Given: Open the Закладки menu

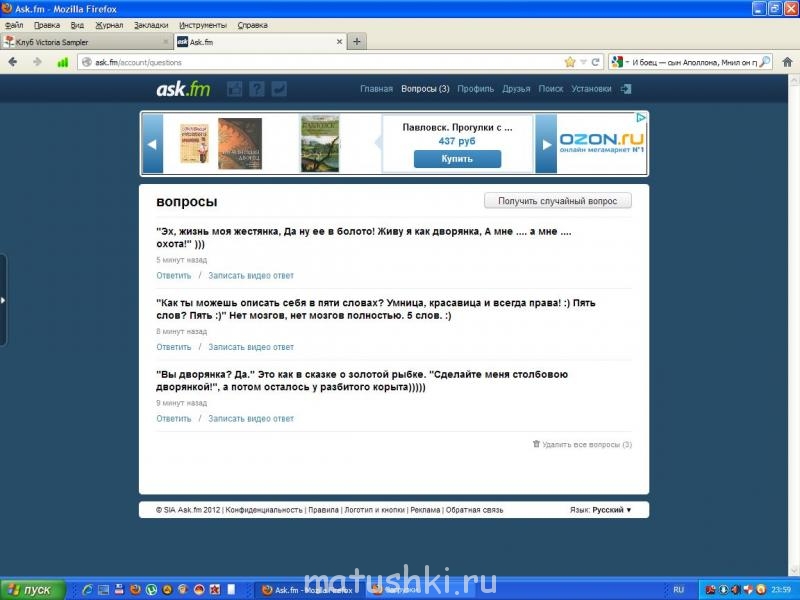Looking at the screenshot, I should tap(150, 24).
